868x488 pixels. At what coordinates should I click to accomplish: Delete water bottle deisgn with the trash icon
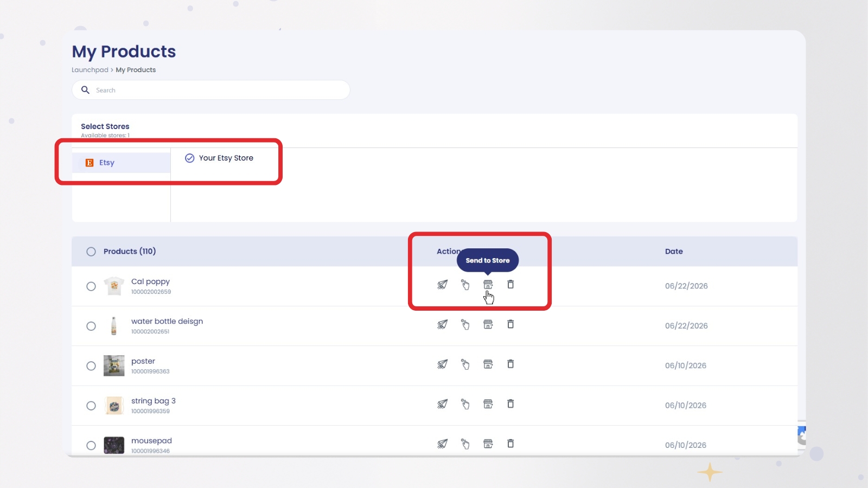510,324
